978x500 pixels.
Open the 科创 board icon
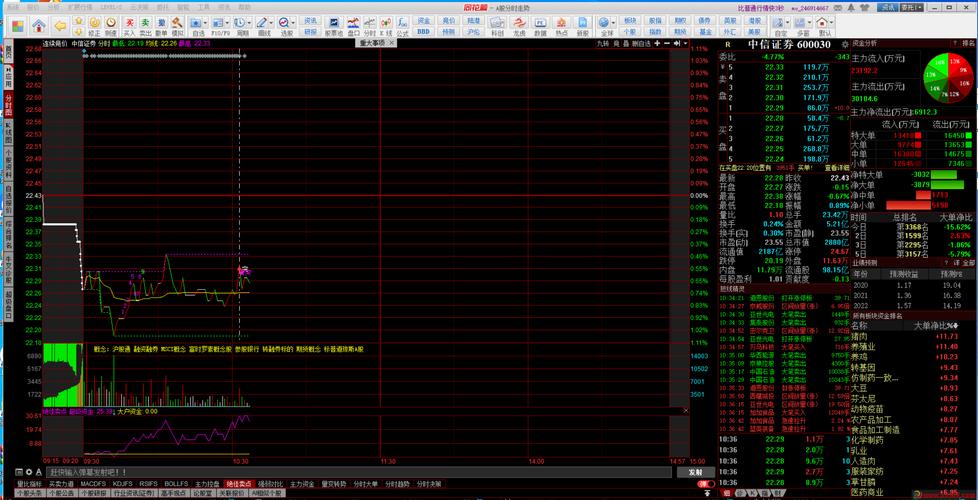coord(497,26)
